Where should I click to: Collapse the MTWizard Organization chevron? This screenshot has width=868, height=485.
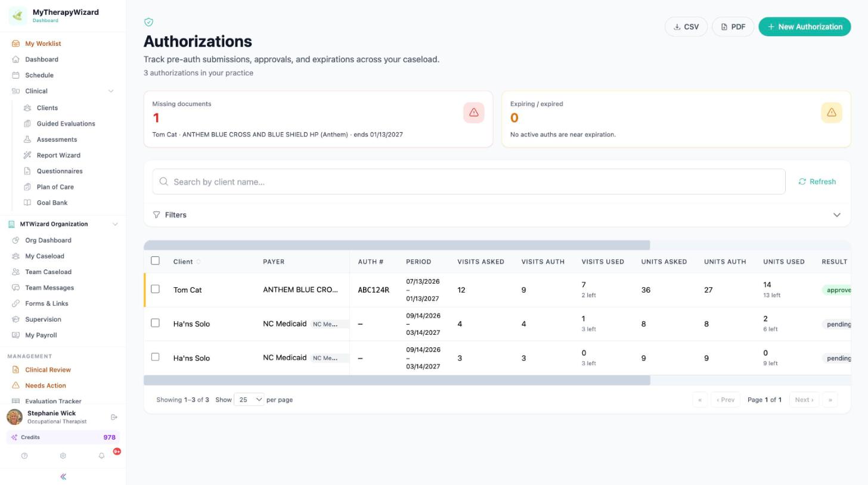pyautogui.click(x=115, y=224)
